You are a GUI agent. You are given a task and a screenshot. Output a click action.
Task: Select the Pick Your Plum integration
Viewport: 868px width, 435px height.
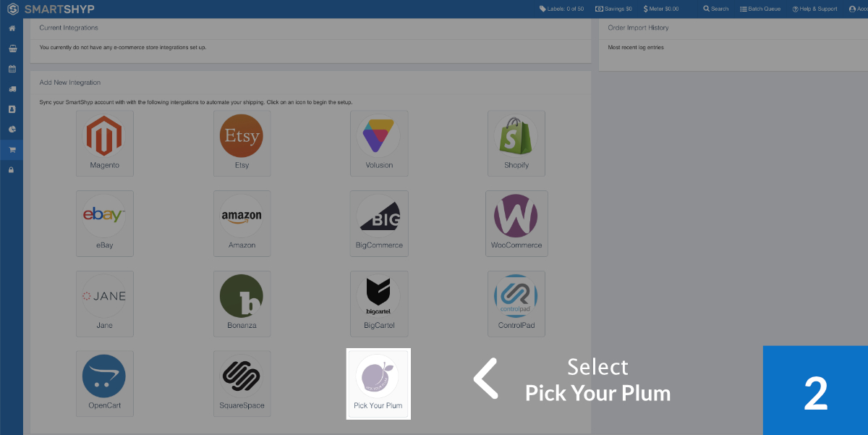(378, 383)
